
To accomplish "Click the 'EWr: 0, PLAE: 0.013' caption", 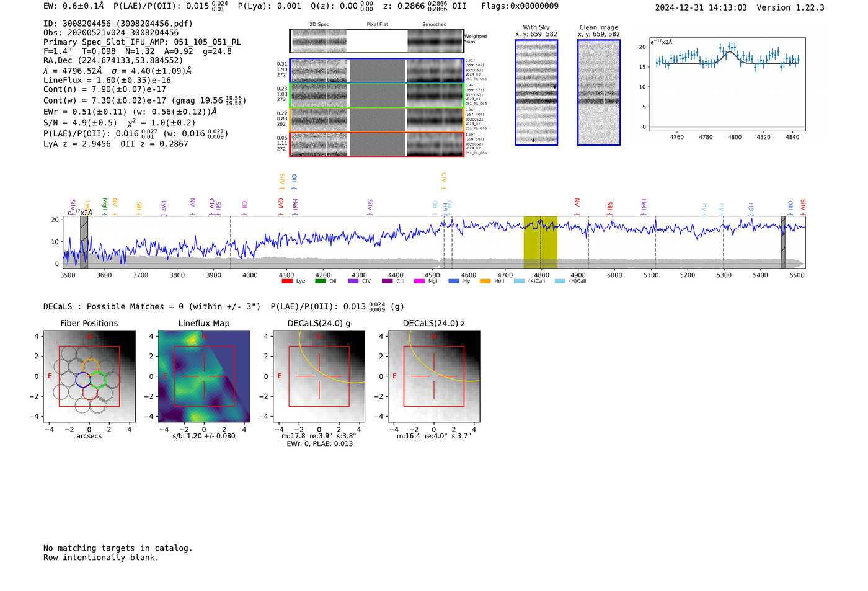I will [319, 444].
